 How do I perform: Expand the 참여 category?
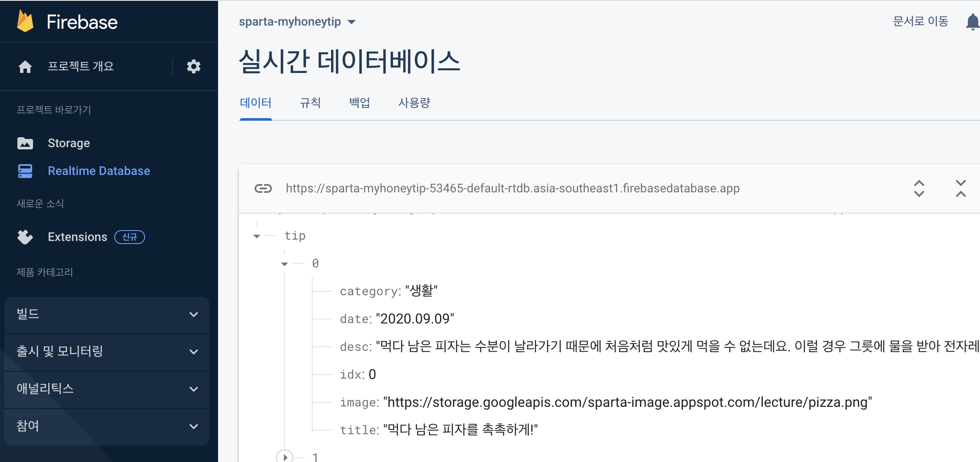[107, 426]
